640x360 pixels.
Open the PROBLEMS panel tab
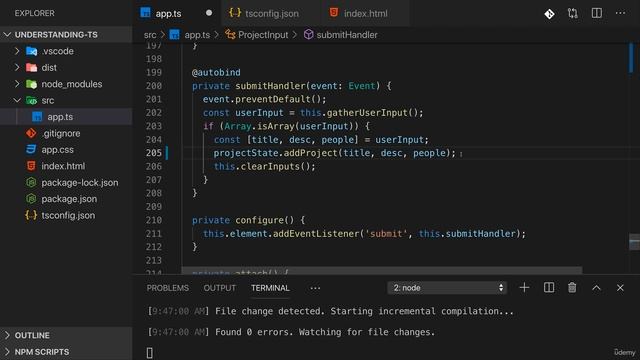[x=168, y=288]
